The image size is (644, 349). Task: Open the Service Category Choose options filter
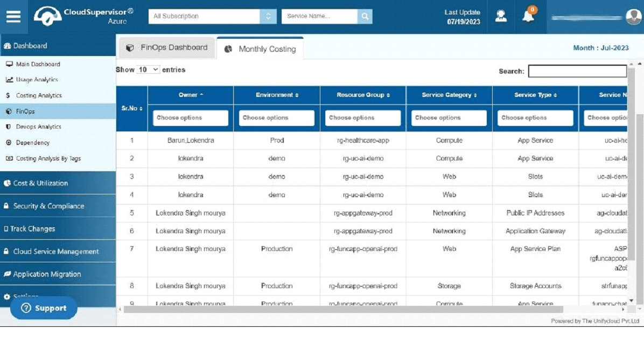coord(449,118)
